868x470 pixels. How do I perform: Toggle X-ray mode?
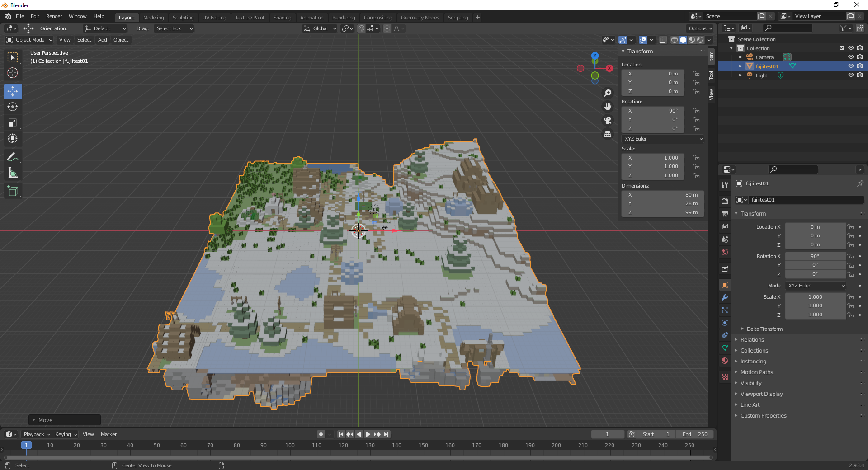coord(663,40)
